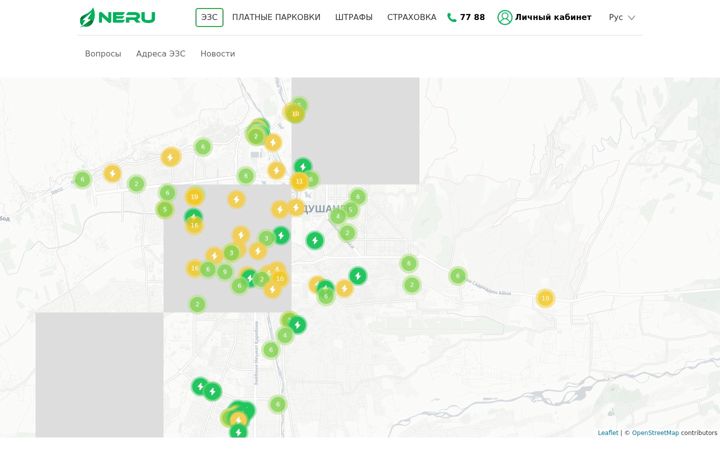This screenshot has width=720, height=450.
Task: Open the Новости tab
Action: [x=218, y=54]
